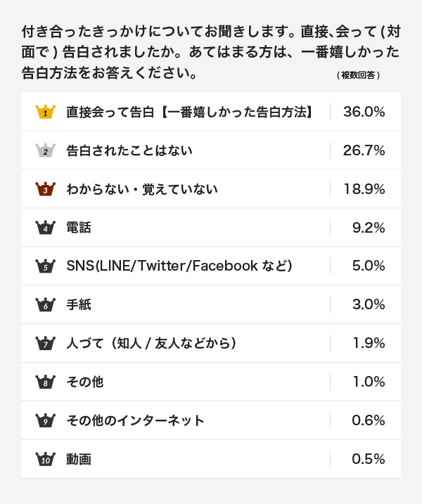This screenshot has width=422, height=504.
Task: Select the SNS(LINE/Twitter/Facebook など) entry
Action: click(179, 266)
